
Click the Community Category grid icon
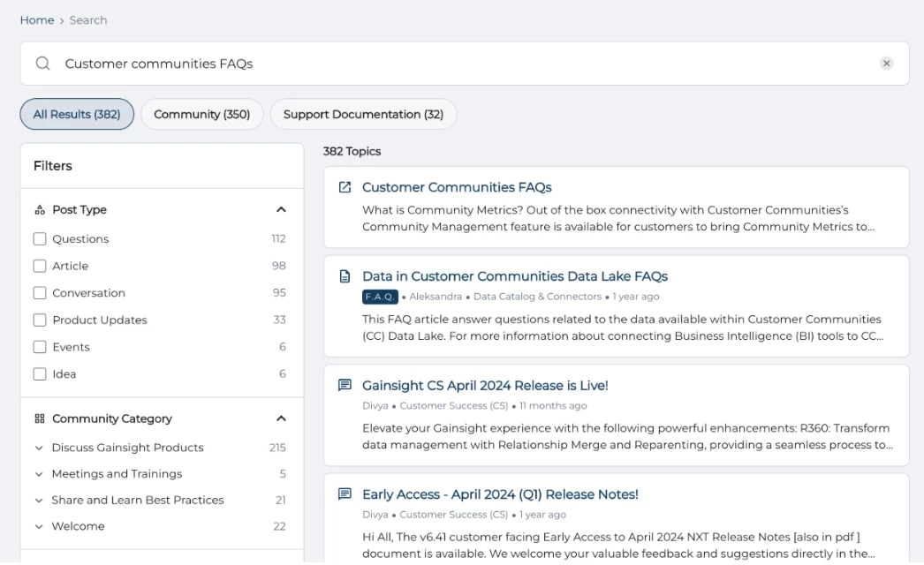40,418
